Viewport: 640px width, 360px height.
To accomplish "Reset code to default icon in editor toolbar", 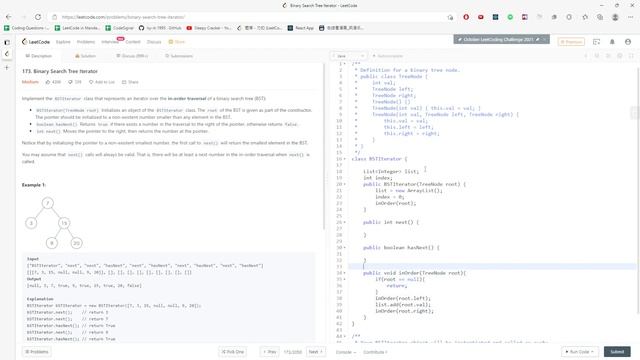I will click(x=597, y=56).
